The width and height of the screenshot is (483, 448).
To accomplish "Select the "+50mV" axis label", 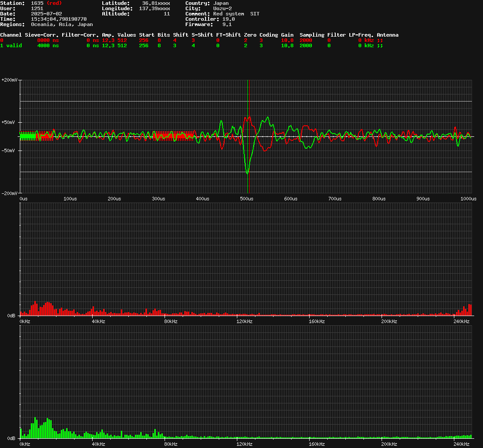I will click(x=8, y=122).
